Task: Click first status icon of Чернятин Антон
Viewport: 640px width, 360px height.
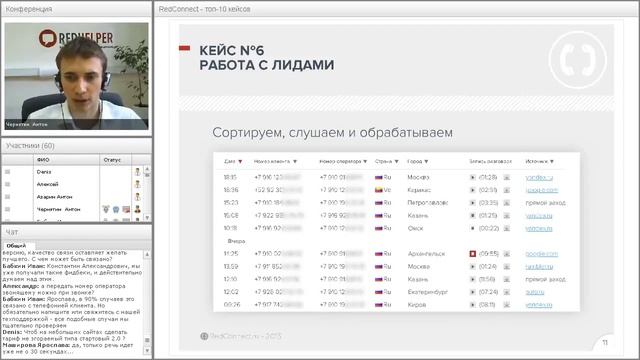Action: tap(106, 209)
